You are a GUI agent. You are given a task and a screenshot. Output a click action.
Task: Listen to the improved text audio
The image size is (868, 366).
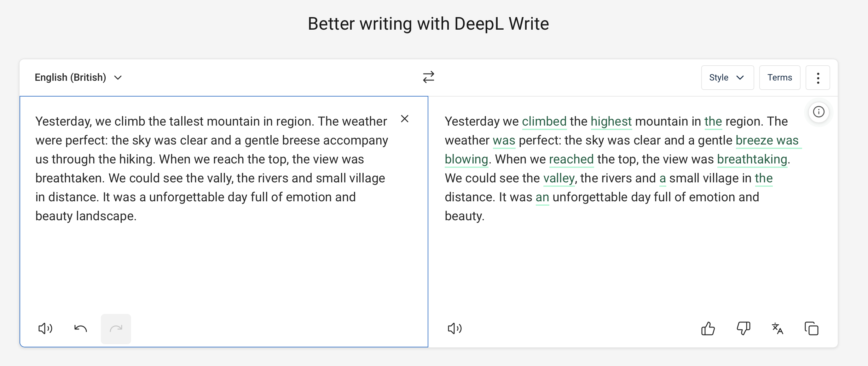click(x=454, y=328)
